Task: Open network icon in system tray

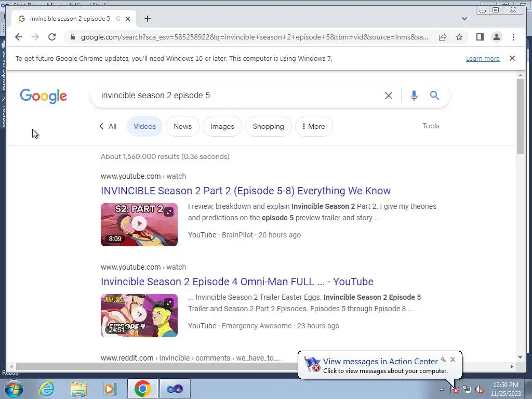Action: [467, 390]
